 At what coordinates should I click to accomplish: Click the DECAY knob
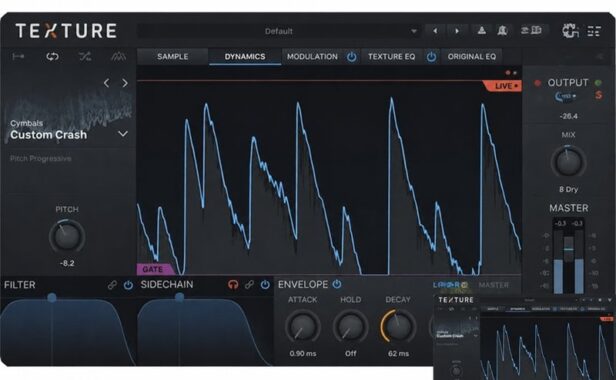click(398, 326)
